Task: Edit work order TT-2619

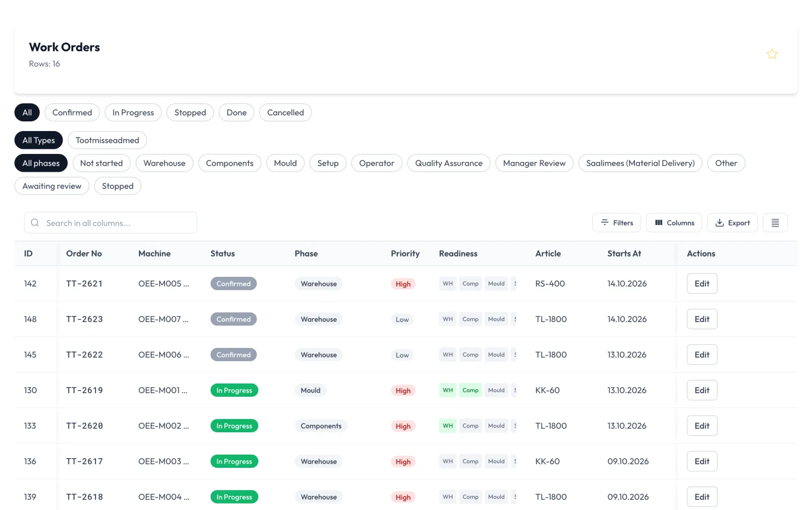Action: [702, 390]
